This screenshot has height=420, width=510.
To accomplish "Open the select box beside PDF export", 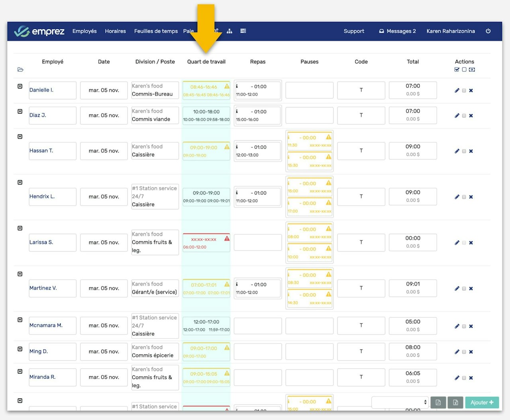I will pos(400,402).
